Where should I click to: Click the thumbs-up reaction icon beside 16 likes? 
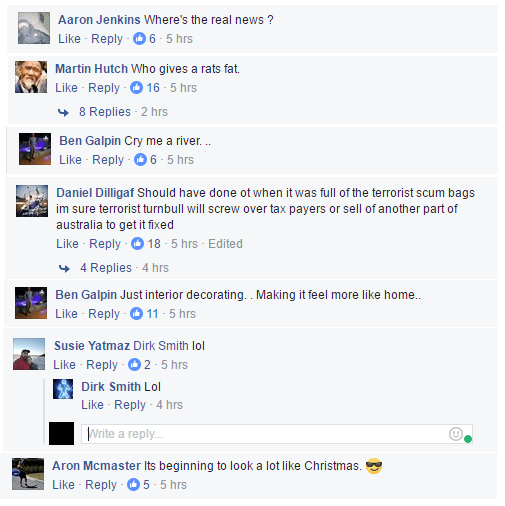click(x=136, y=88)
